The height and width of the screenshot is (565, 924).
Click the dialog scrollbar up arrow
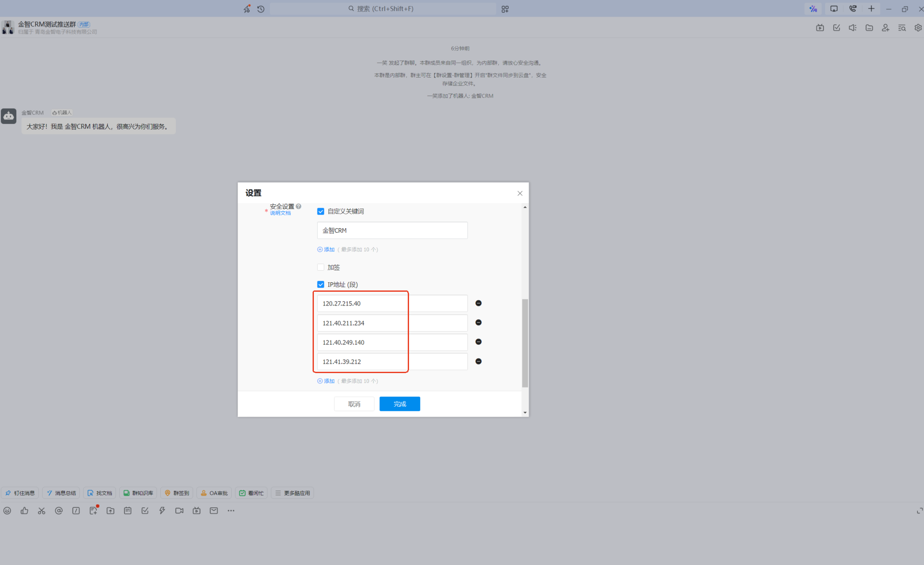525,207
